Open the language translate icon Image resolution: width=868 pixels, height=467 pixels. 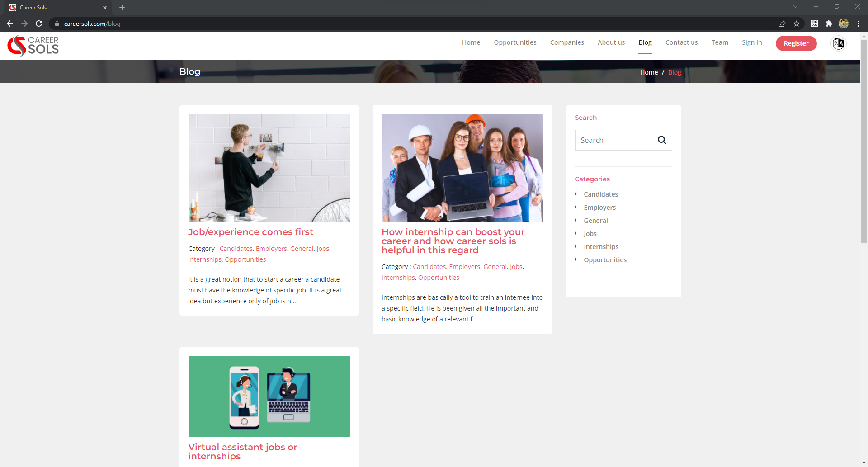click(x=839, y=43)
